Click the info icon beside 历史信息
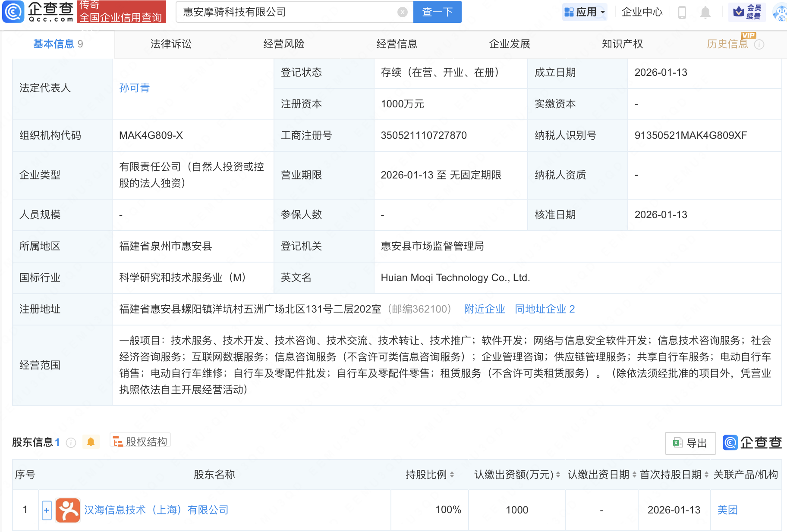 pos(759,44)
